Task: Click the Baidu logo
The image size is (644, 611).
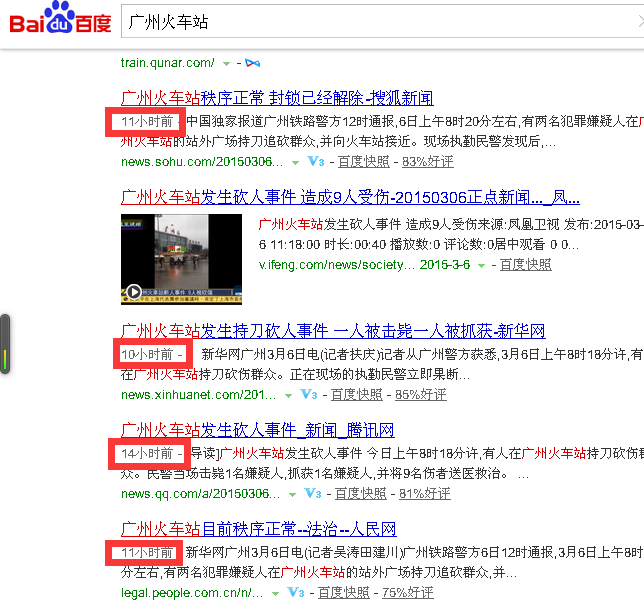Action: [x=60, y=18]
